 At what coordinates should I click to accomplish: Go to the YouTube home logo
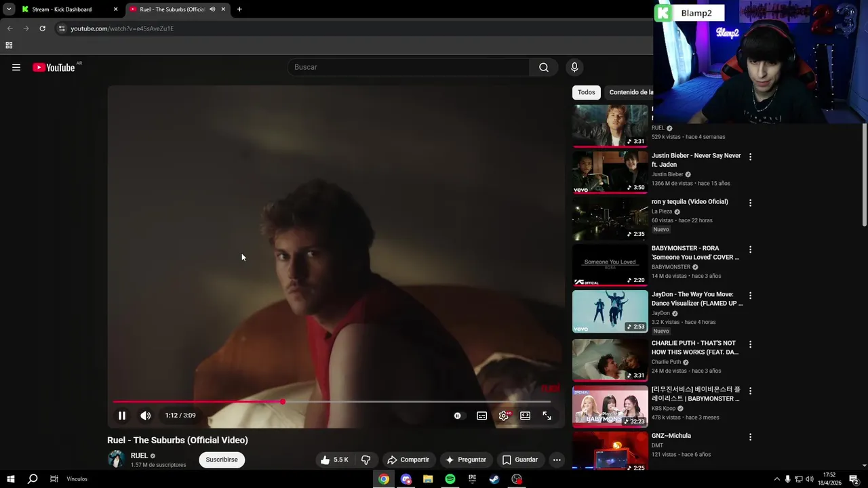[54, 67]
